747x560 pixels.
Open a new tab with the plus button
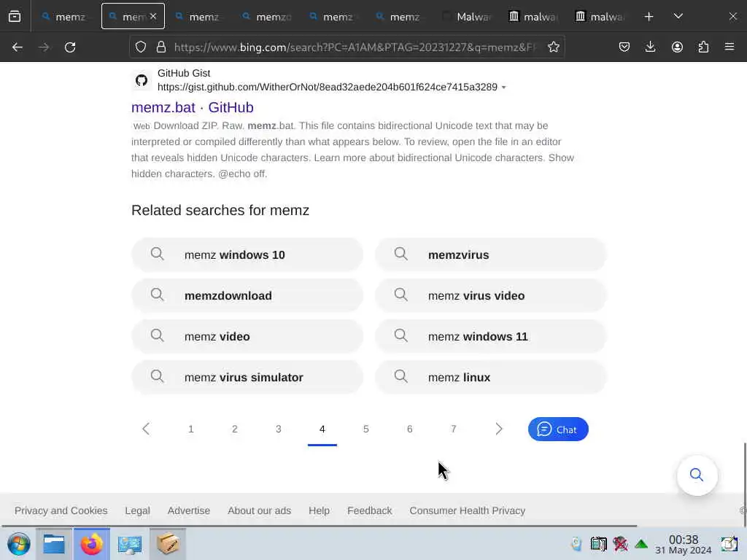649,17
